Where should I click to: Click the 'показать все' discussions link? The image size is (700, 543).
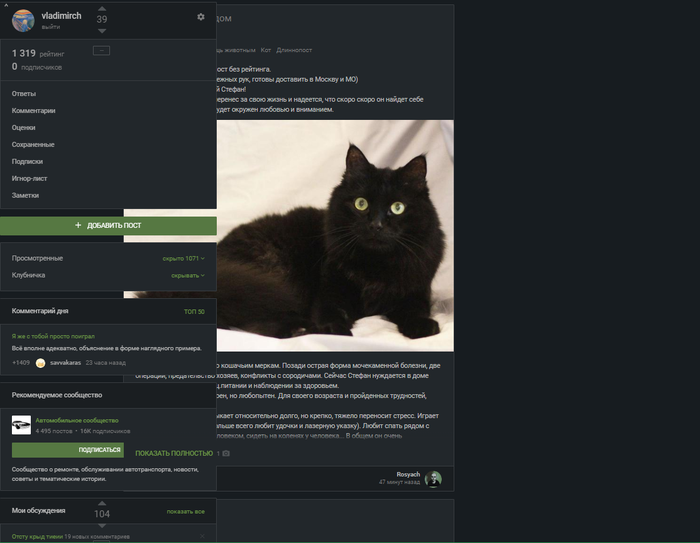(185, 511)
